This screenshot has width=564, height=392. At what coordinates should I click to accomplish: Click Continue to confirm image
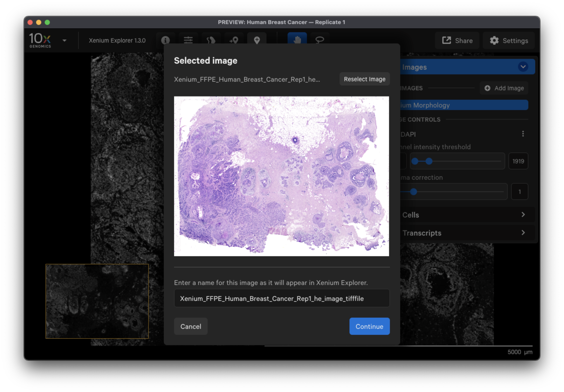369,326
